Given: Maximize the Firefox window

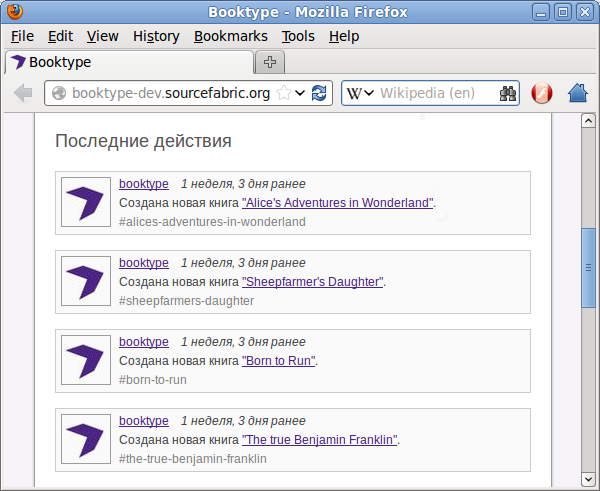Looking at the screenshot, I should (562, 12).
